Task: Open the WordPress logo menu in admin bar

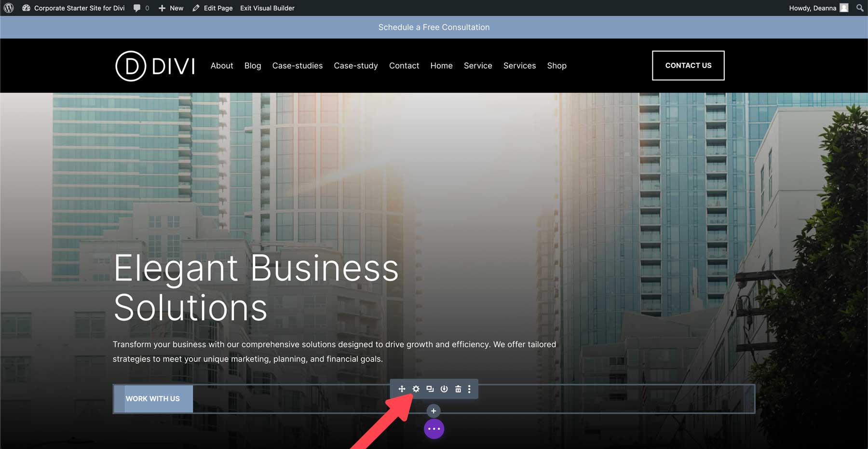Action: (x=8, y=8)
